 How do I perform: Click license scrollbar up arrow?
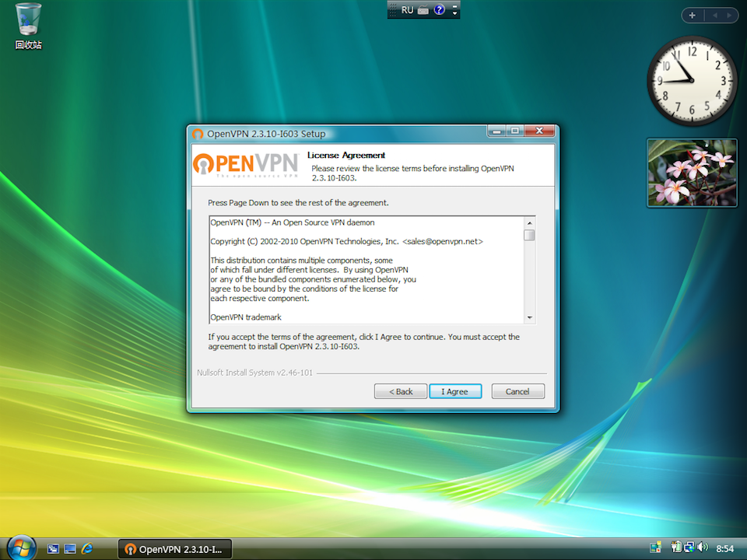click(529, 222)
